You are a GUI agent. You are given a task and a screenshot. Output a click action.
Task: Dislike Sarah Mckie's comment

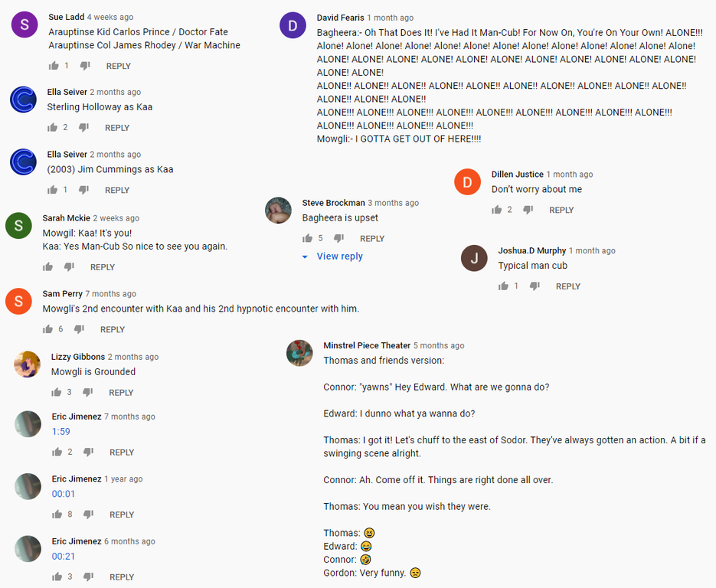point(69,267)
